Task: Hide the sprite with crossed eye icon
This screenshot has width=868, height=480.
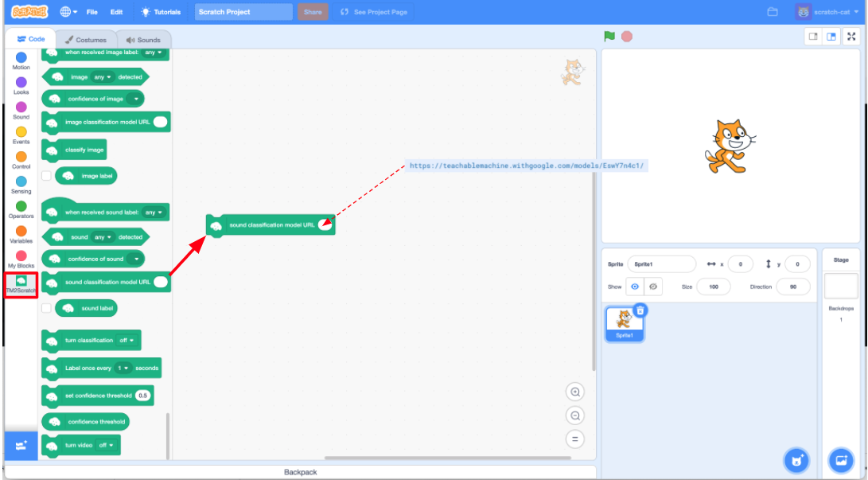Action: (653, 287)
